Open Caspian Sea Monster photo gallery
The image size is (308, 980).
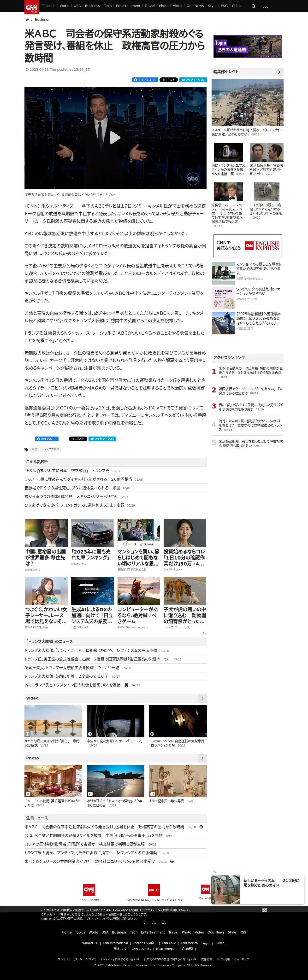116,782
